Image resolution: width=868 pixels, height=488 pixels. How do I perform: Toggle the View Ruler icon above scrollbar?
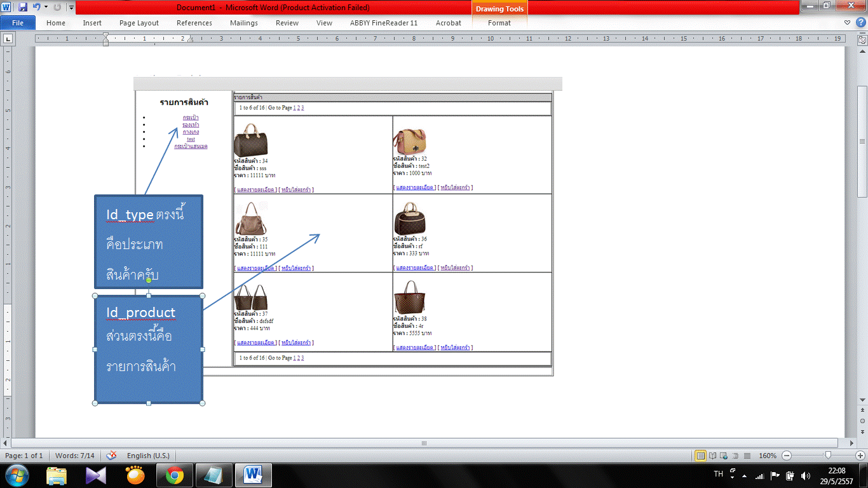coord(862,39)
